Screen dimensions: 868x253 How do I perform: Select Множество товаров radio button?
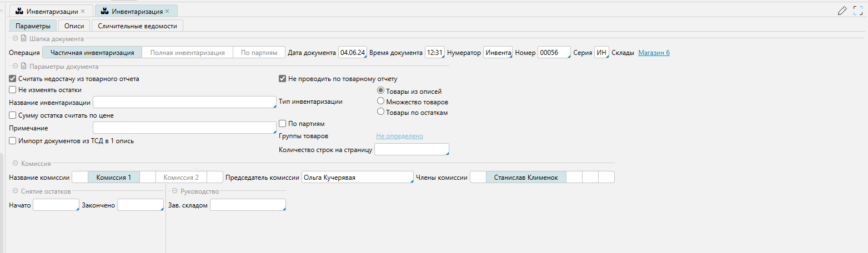point(380,102)
